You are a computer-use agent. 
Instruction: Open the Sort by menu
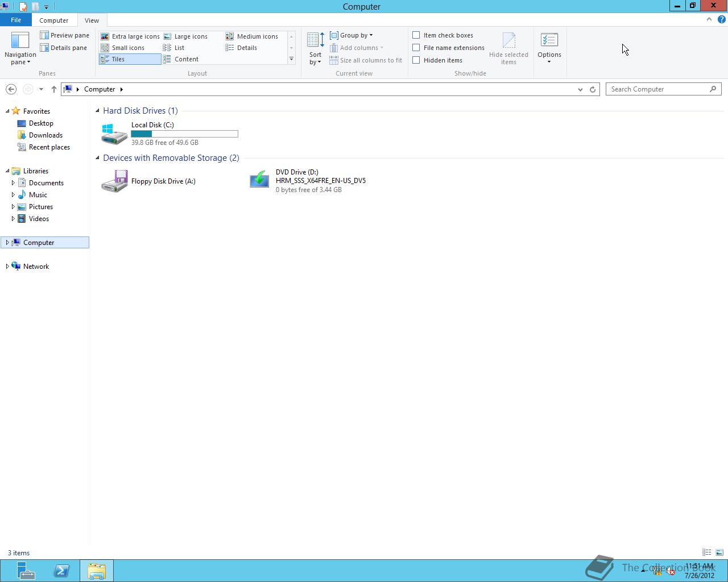pos(316,49)
